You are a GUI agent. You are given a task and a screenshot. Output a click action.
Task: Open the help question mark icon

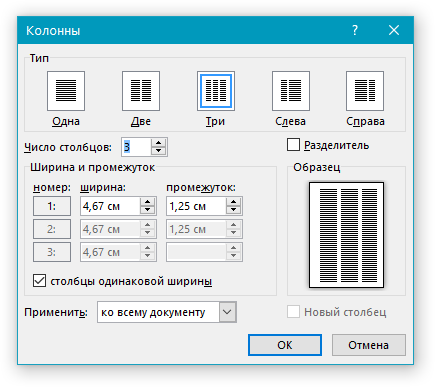pos(355,30)
